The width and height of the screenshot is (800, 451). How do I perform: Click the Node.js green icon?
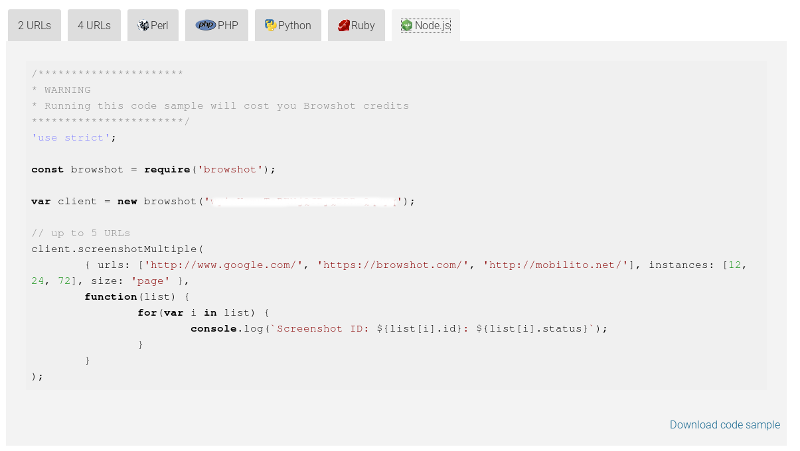(407, 25)
